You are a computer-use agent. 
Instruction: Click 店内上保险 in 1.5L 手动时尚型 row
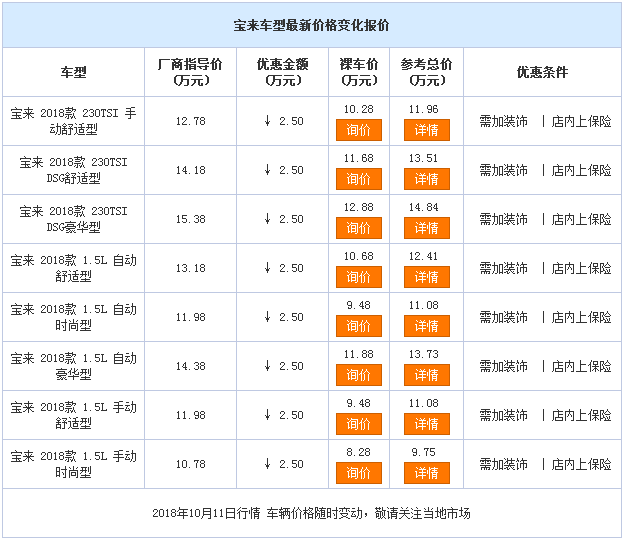[581, 464]
